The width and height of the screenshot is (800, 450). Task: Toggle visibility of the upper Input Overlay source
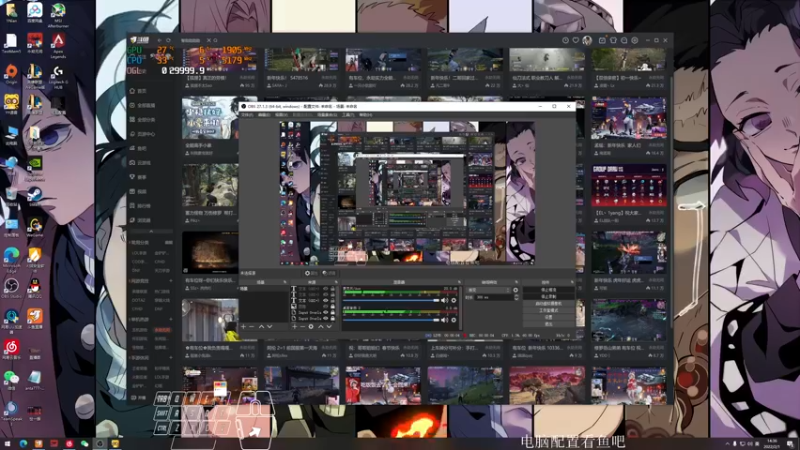(x=326, y=312)
